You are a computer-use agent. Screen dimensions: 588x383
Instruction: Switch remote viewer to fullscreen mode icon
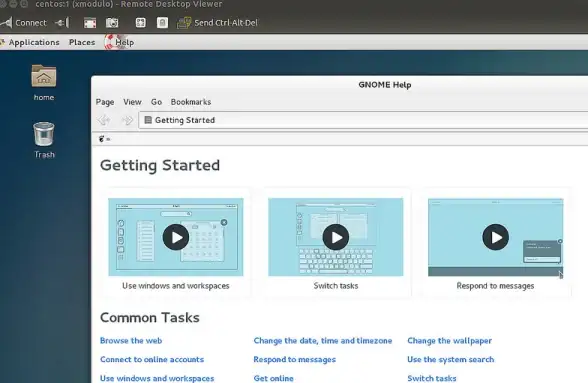click(90, 23)
